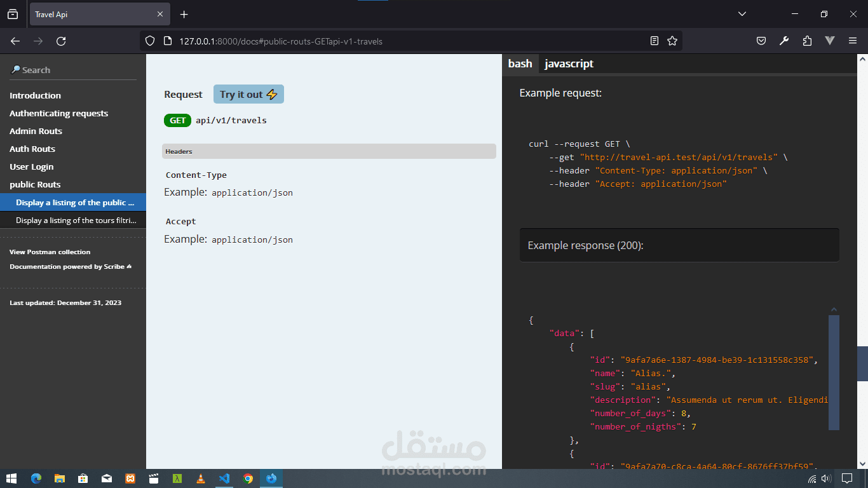
Task: Reload the current page
Action: click(x=61, y=41)
